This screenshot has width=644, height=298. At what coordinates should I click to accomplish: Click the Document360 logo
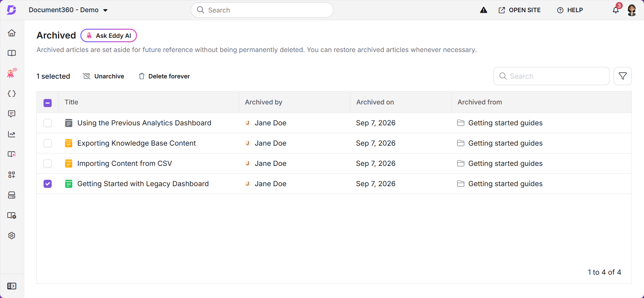11,10
